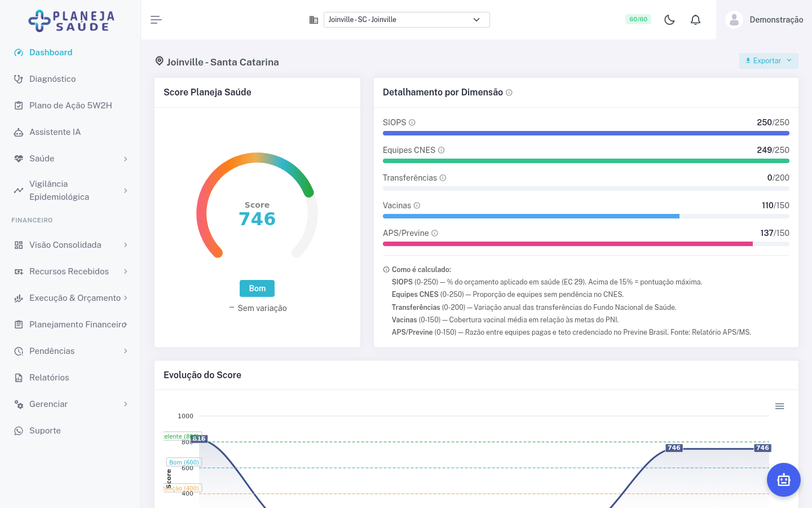The image size is (812, 508).
Task: Click the 816 data point label
Action: (199, 439)
